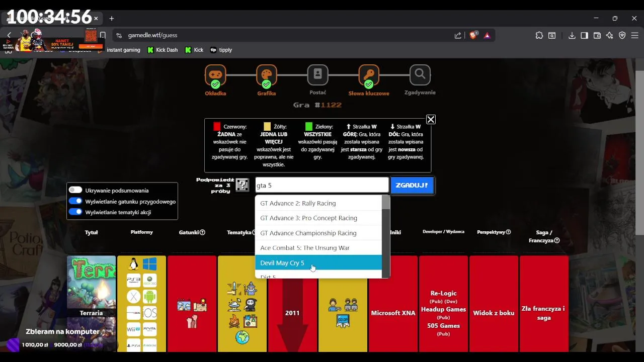The width and height of the screenshot is (644, 362).
Task: Click the red 2011 release year cell
Action: point(292,304)
